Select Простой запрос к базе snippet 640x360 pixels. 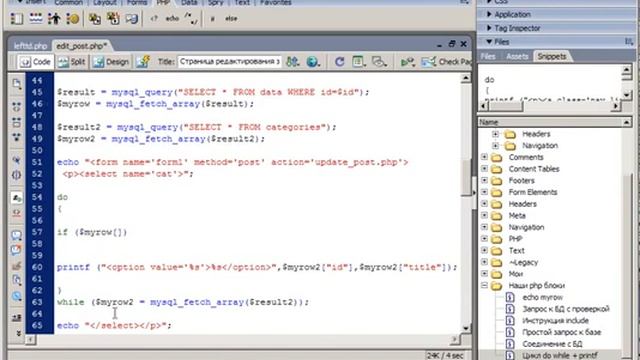pos(561,332)
